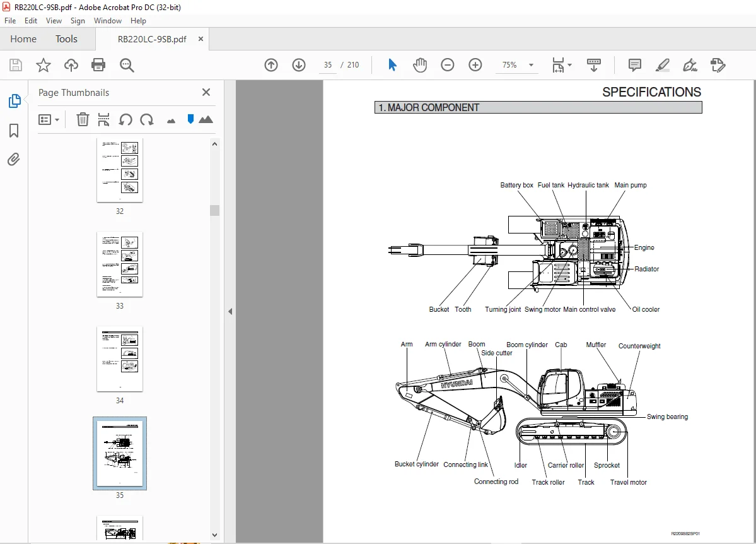Reduce thumbnail size with small mountain icon
756x544 pixels.
(x=171, y=121)
